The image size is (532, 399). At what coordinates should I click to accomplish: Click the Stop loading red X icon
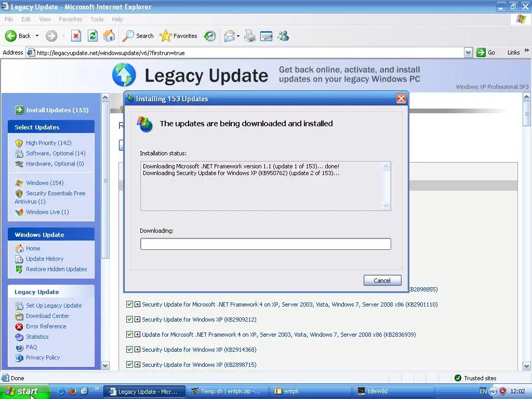pyautogui.click(x=76, y=36)
